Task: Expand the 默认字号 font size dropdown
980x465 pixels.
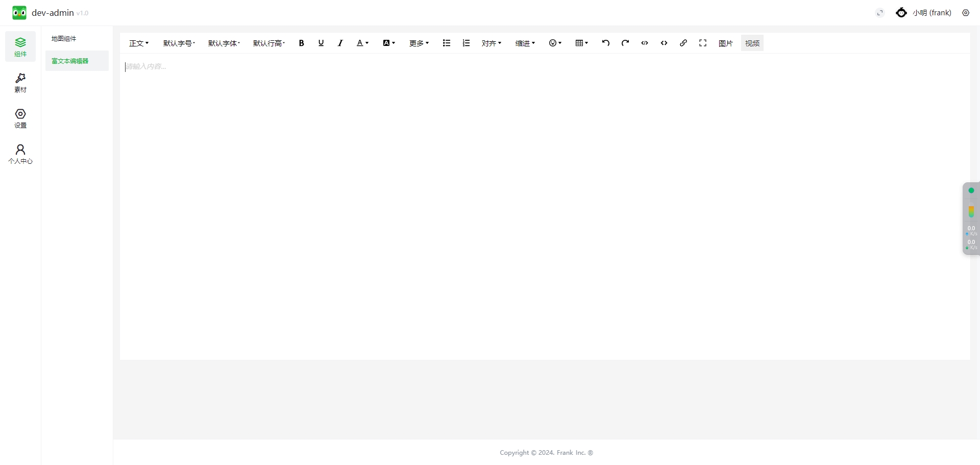Action: coord(179,43)
